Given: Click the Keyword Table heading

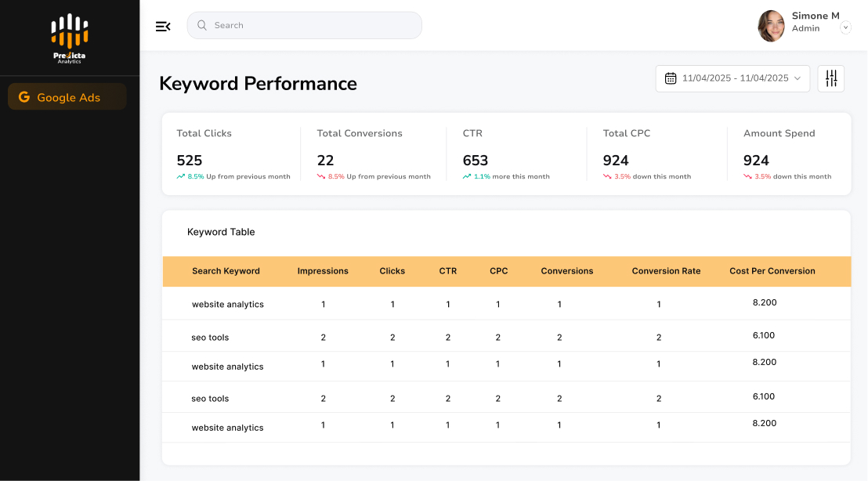Looking at the screenshot, I should pos(221,232).
